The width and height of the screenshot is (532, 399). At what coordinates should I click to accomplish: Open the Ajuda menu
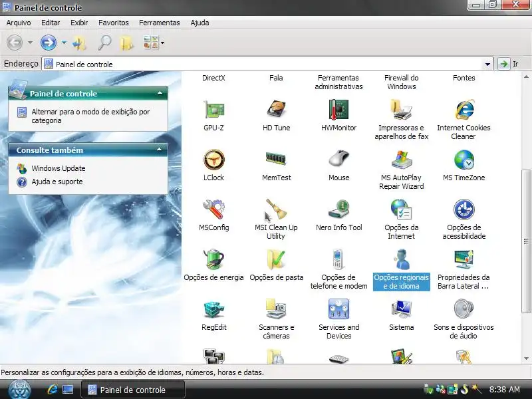tap(199, 23)
